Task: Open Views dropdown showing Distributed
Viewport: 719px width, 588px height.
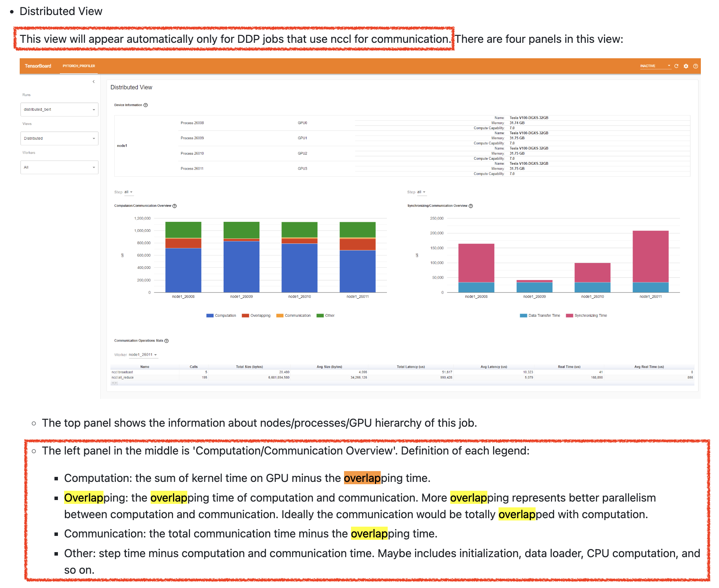Action: point(59,139)
